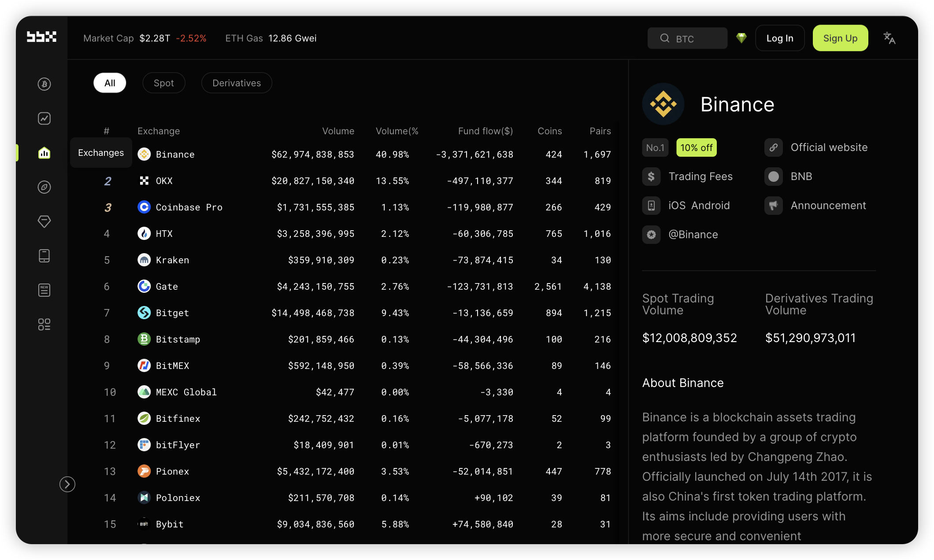This screenshot has height=560, width=934.
Task: Switch to the Derivatives tab
Action: tap(237, 83)
